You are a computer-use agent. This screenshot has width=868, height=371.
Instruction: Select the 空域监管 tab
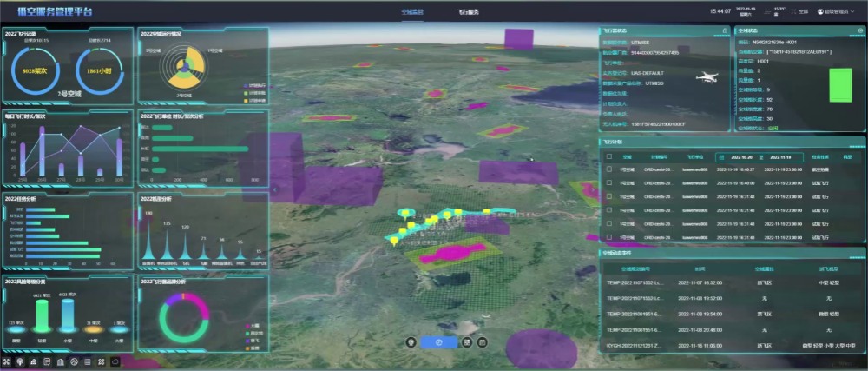(413, 11)
